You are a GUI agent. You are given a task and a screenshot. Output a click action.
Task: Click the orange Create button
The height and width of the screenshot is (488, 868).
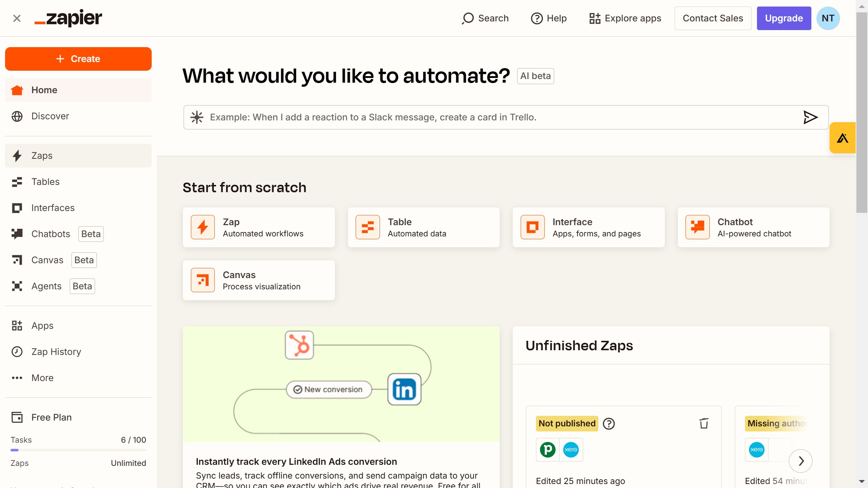point(78,59)
